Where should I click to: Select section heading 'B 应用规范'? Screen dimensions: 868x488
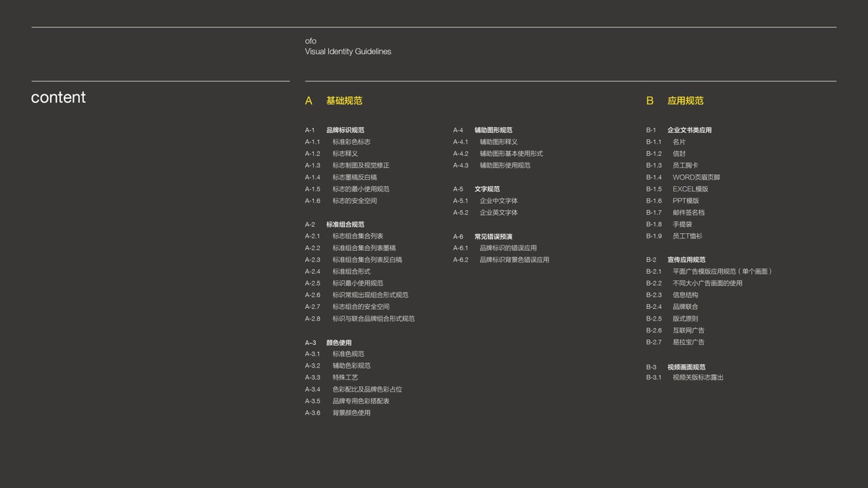pos(675,101)
